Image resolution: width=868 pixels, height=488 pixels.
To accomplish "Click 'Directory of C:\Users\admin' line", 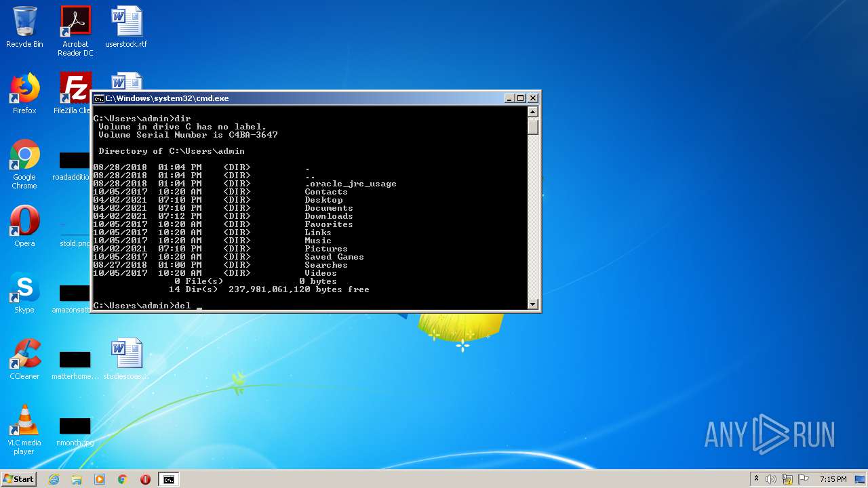I will [172, 151].
